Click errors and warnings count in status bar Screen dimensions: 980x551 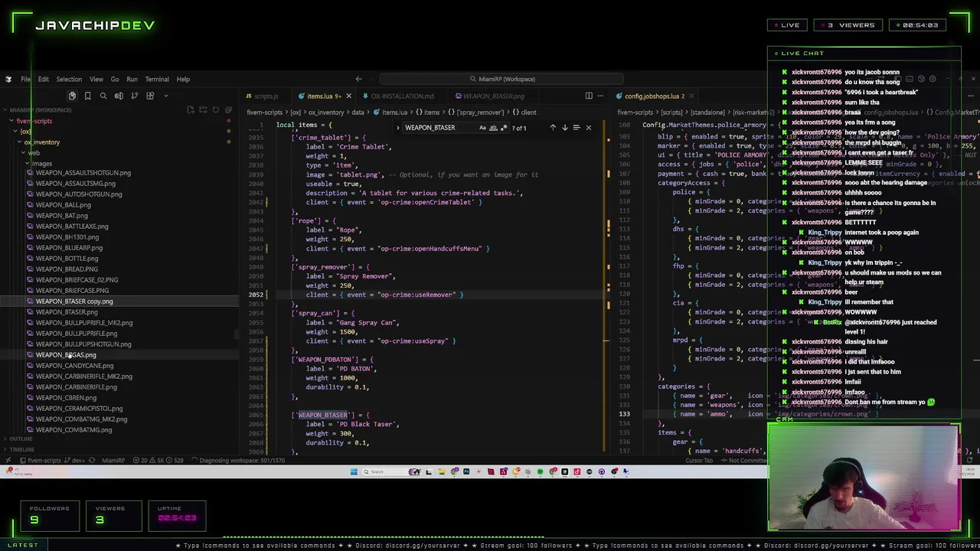pyautogui.click(x=158, y=461)
